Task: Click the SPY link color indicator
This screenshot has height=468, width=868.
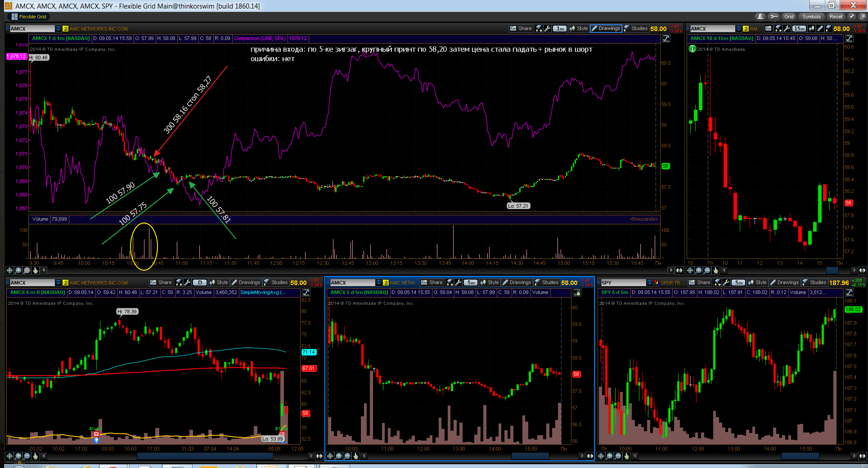Action: point(657,283)
